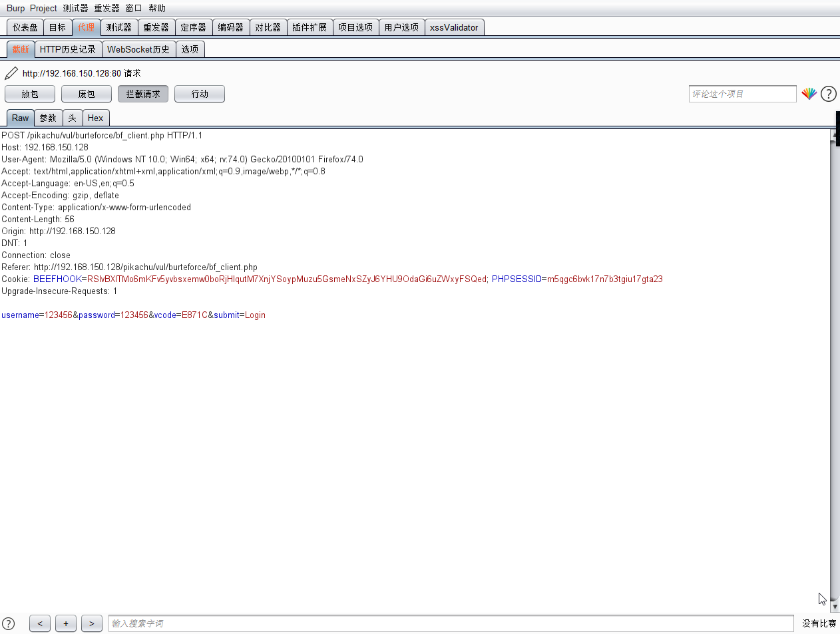Open the 选项 sub-tab
The height and width of the screenshot is (634, 840).
(x=190, y=49)
